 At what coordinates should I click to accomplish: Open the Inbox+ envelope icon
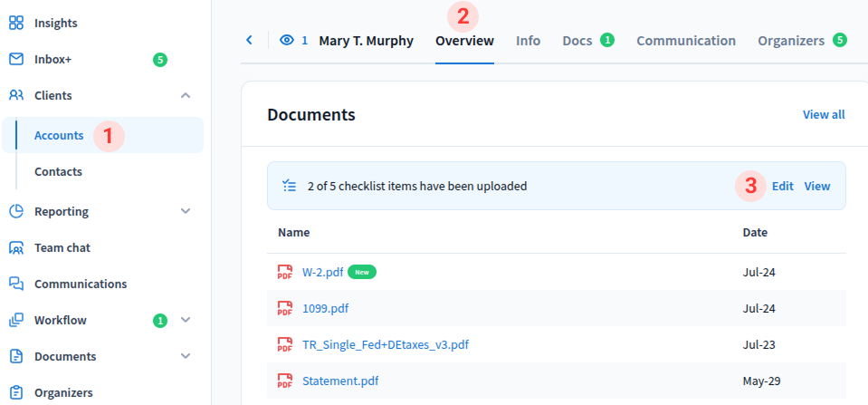point(16,59)
